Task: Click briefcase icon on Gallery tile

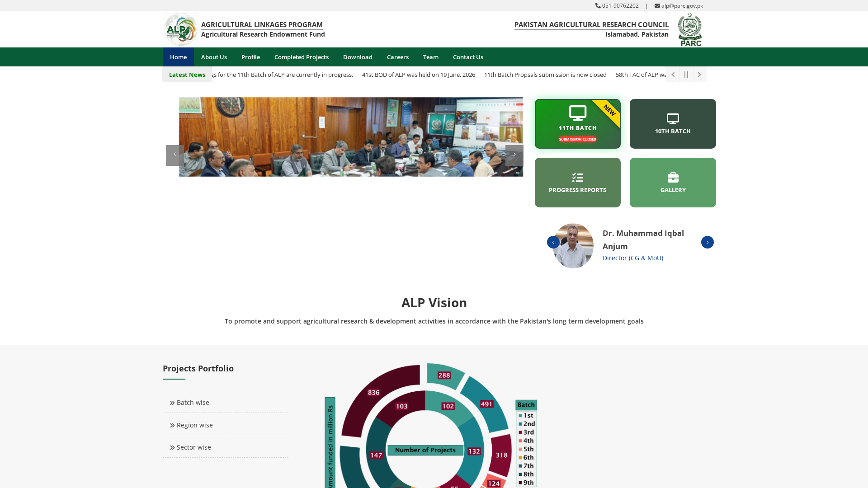Action: point(673,178)
